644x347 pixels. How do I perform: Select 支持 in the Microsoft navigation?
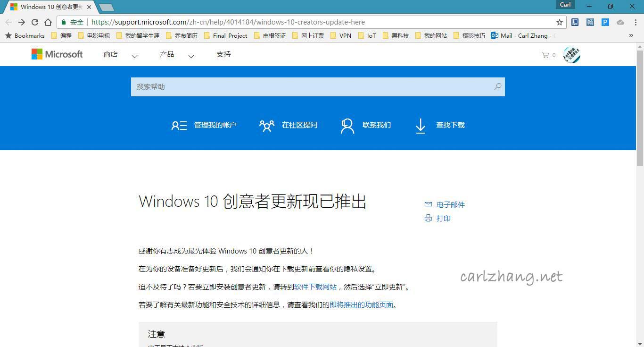[x=223, y=54]
